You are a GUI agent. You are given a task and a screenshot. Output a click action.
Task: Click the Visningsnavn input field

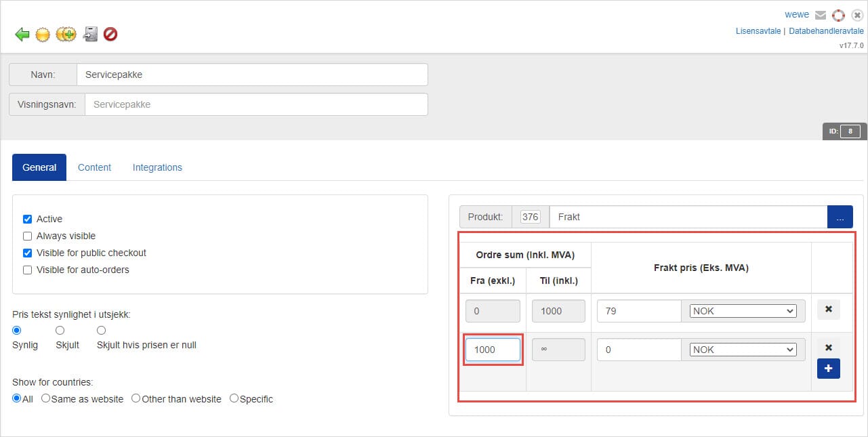[x=256, y=104]
